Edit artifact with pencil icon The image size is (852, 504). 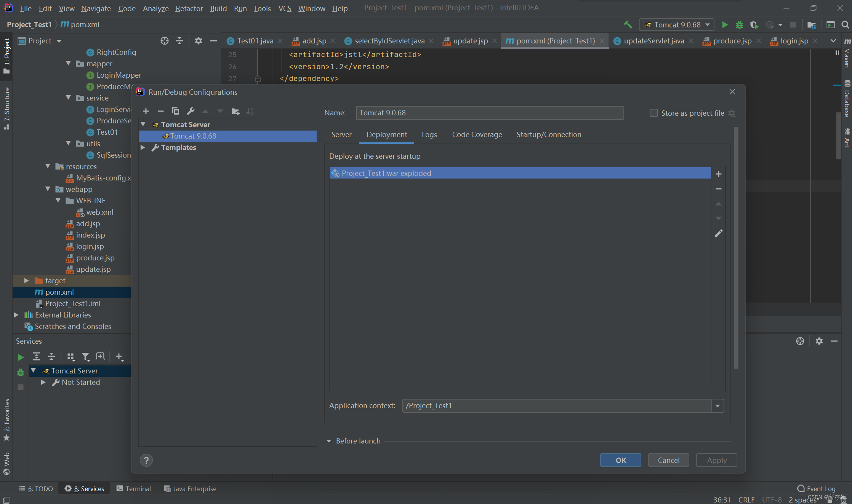pos(718,233)
